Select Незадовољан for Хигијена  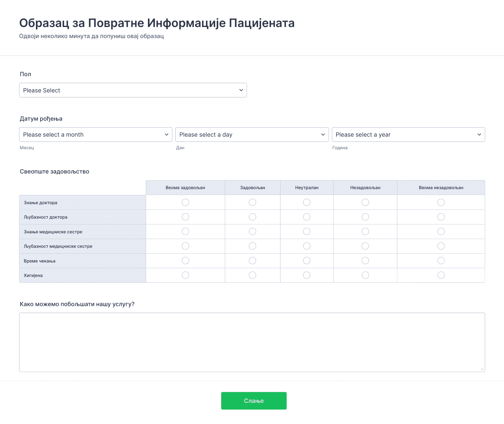pyautogui.click(x=365, y=275)
